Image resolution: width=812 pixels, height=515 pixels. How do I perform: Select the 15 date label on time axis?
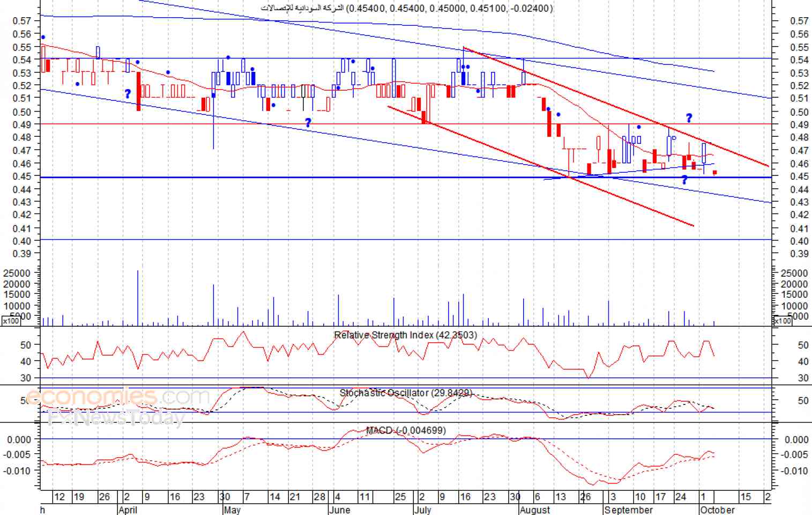tap(746, 497)
